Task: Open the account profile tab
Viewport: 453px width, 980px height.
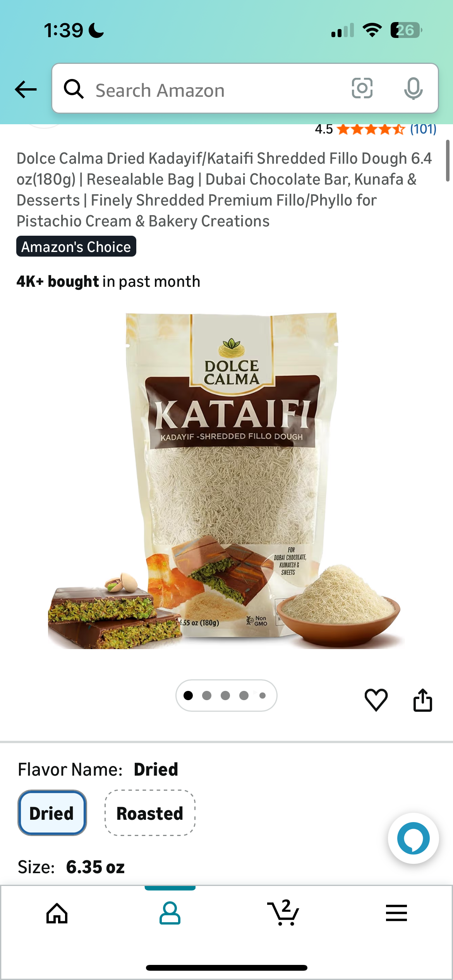Action: click(x=170, y=913)
